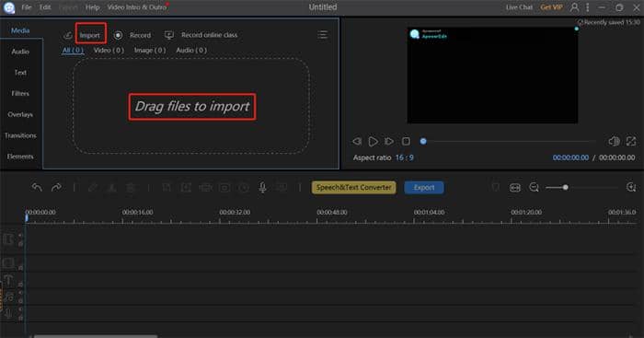Open the Text tab in sidebar
644x338 pixels.
point(20,73)
